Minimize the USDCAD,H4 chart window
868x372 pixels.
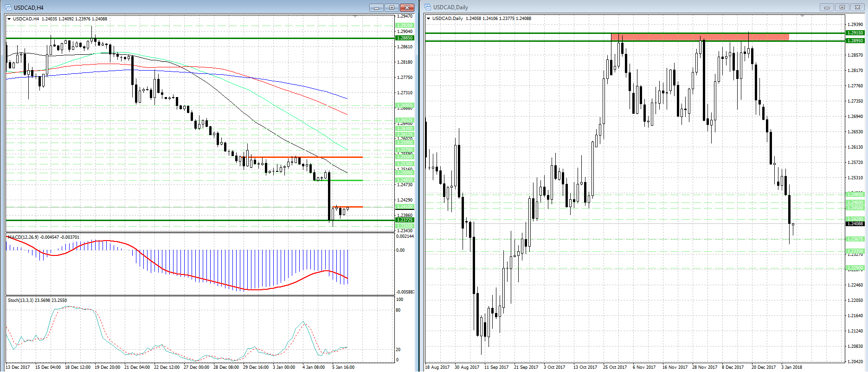(x=376, y=7)
